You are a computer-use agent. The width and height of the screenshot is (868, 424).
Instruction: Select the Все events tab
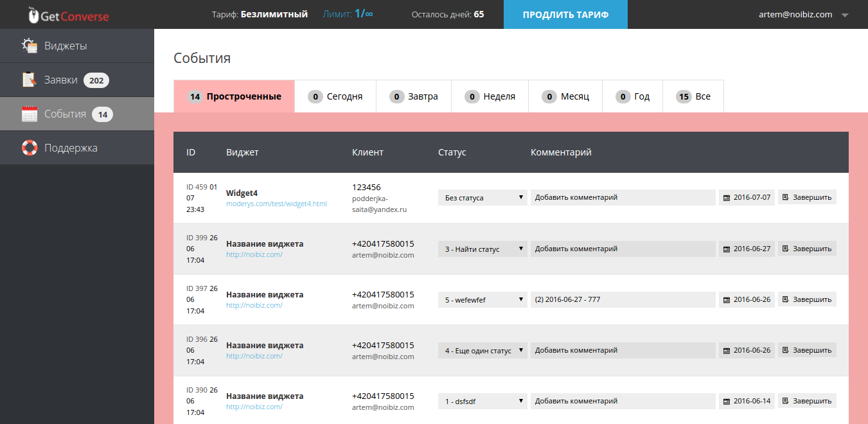tap(693, 96)
